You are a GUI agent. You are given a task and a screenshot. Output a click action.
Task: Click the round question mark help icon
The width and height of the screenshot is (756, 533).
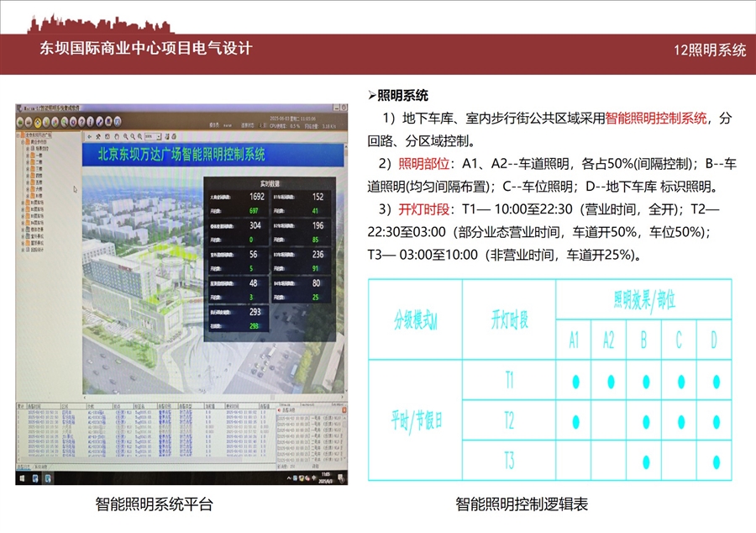pos(81,122)
